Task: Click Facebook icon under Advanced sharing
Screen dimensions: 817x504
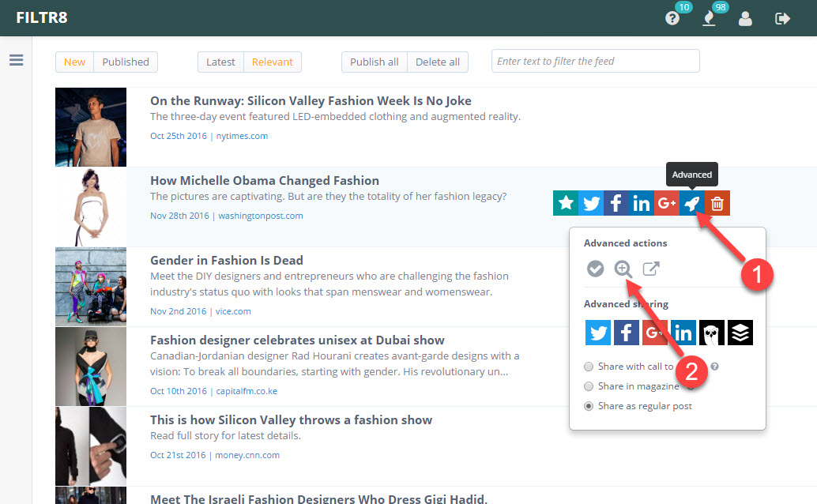Action: [627, 333]
